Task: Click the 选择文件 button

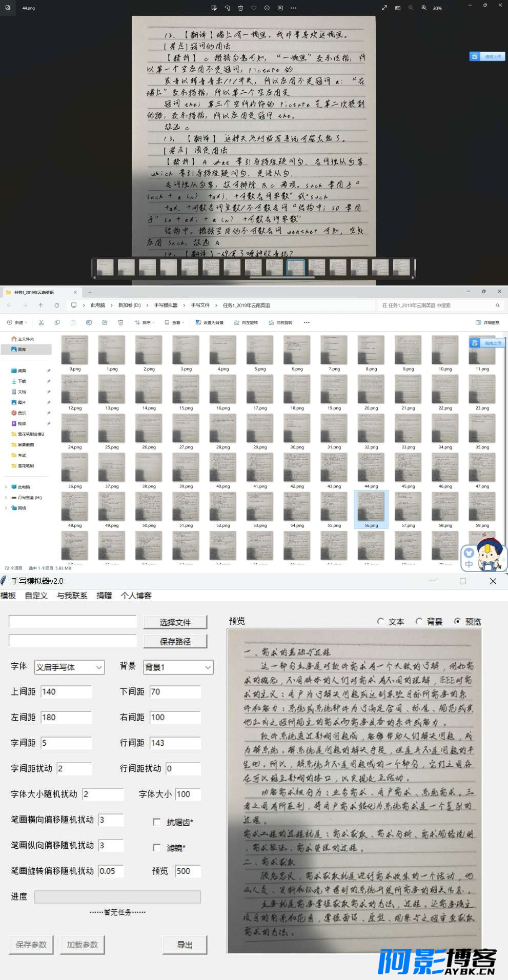Action: point(175,622)
